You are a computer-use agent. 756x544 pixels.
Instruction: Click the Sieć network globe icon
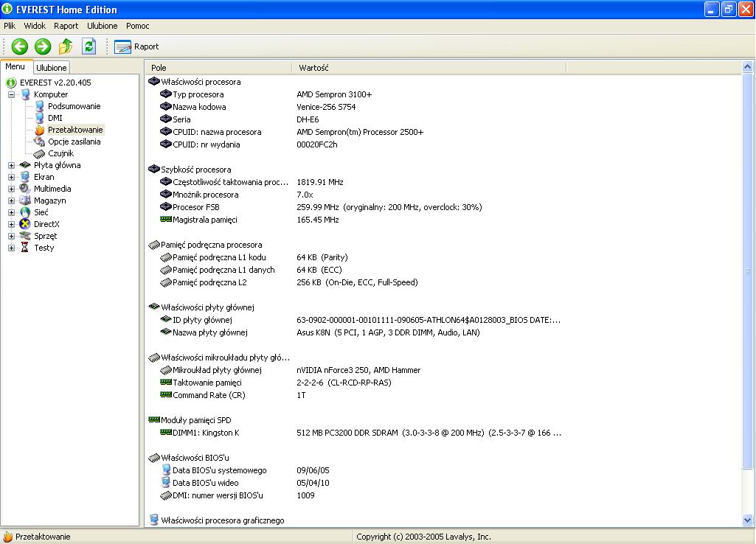coord(25,212)
